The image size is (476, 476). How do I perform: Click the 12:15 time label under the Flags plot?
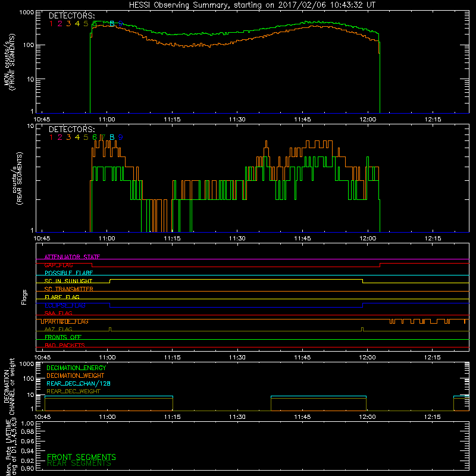(433, 358)
